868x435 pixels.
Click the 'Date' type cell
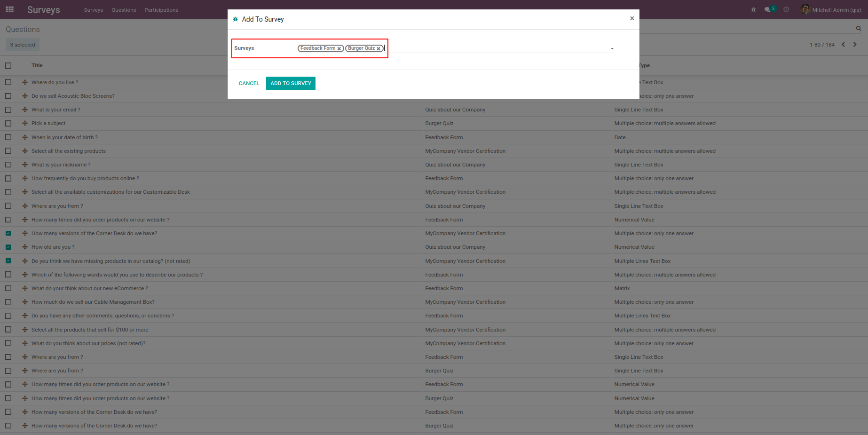coord(620,137)
